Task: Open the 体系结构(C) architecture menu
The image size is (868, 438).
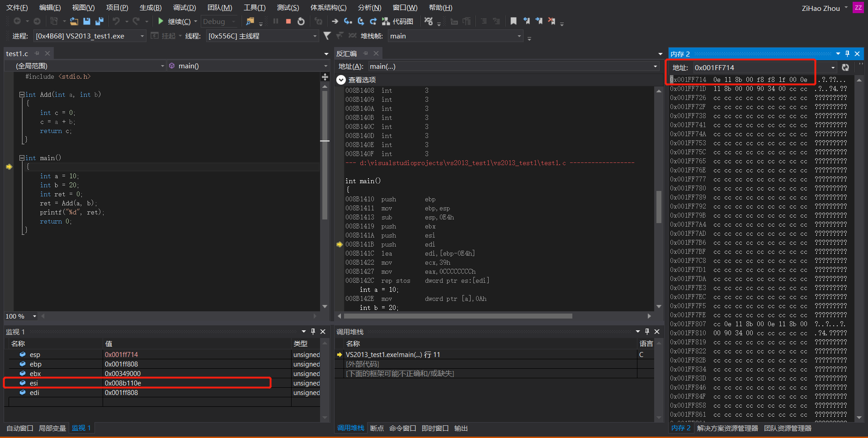Action: coord(328,7)
